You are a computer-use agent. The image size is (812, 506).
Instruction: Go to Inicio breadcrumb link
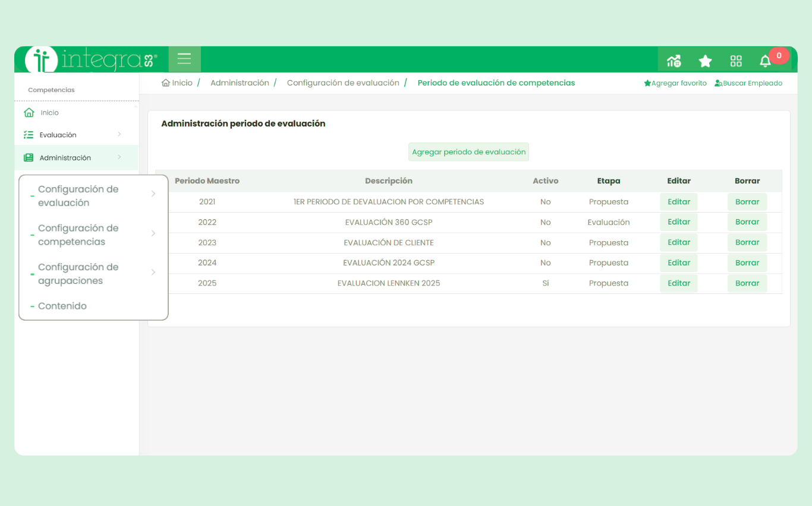click(182, 83)
